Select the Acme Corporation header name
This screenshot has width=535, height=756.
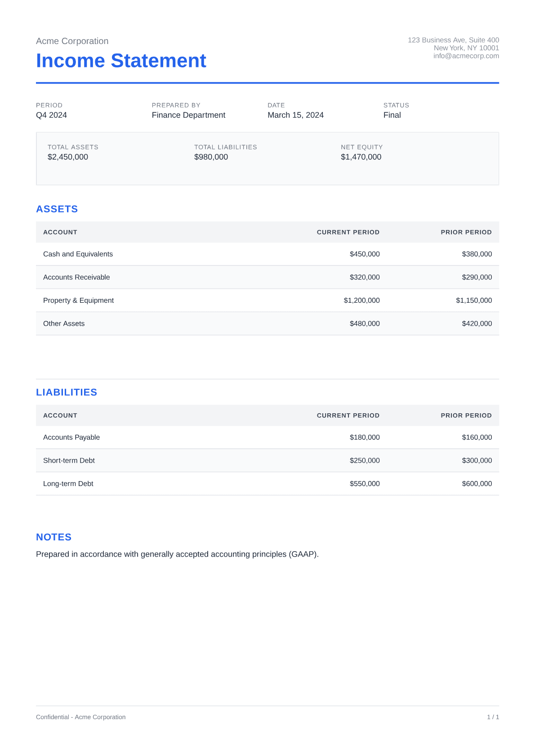[x=72, y=41]
